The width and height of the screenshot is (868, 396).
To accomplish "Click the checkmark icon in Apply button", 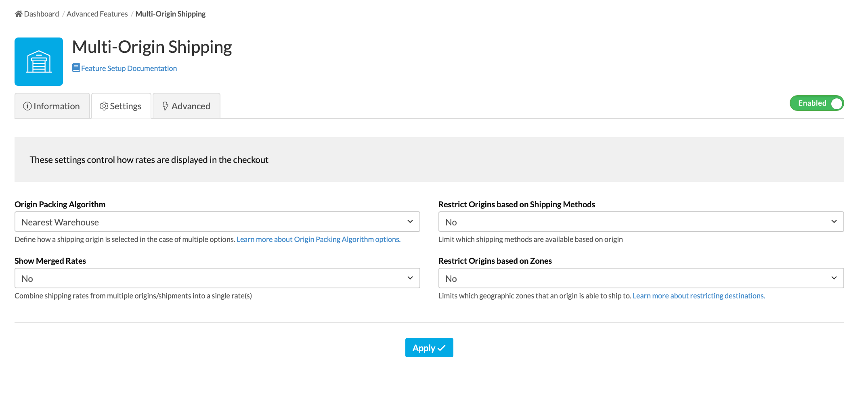I will click(x=442, y=348).
